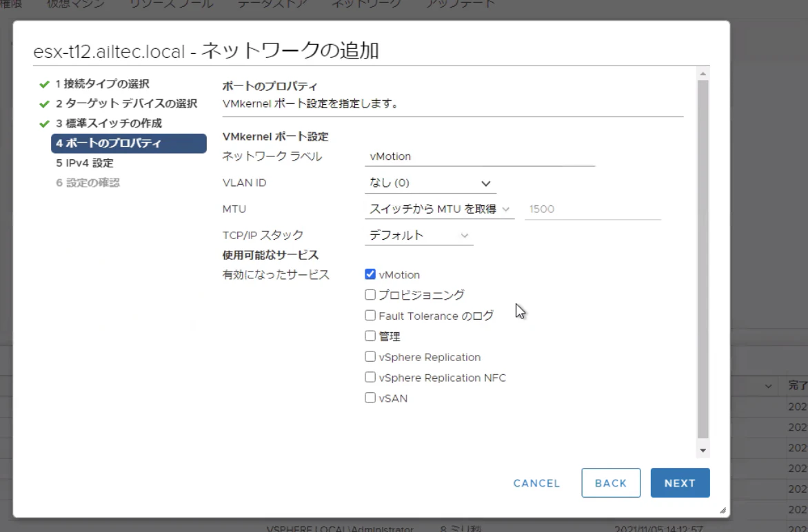Click the NEXT button
The image size is (808, 532).
(680, 483)
